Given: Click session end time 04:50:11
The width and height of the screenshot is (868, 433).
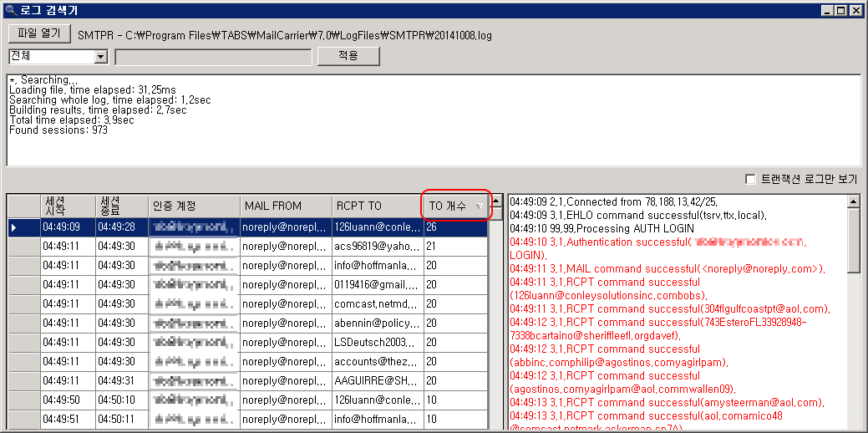Looking at the screenshot, I should coord(122,420).
